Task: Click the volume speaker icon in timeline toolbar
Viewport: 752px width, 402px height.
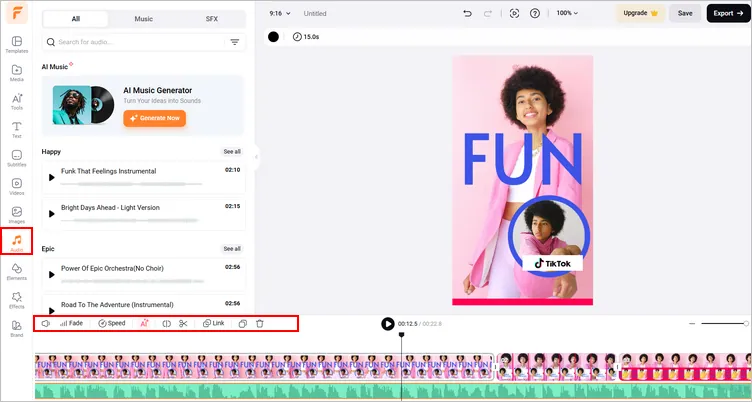Action: pyautogui.click(x=46, y=323)
